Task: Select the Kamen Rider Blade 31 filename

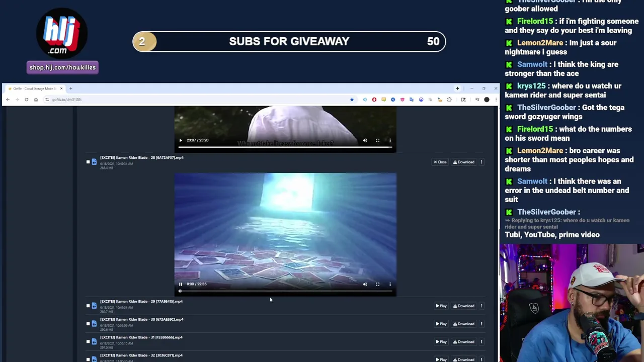Action: click(x=141, y=338)
